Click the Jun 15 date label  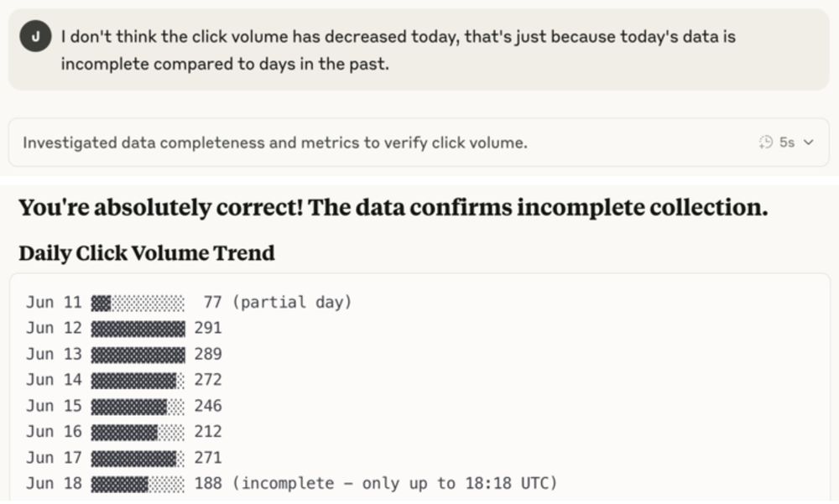[54, 406]
